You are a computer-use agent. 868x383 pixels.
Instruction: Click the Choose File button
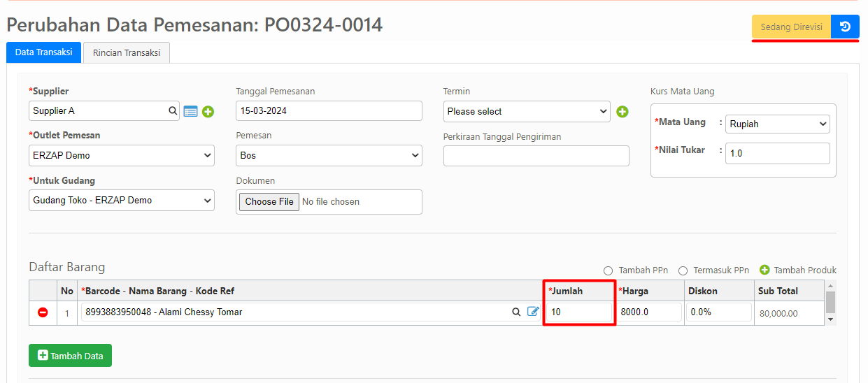click(269, 201)
